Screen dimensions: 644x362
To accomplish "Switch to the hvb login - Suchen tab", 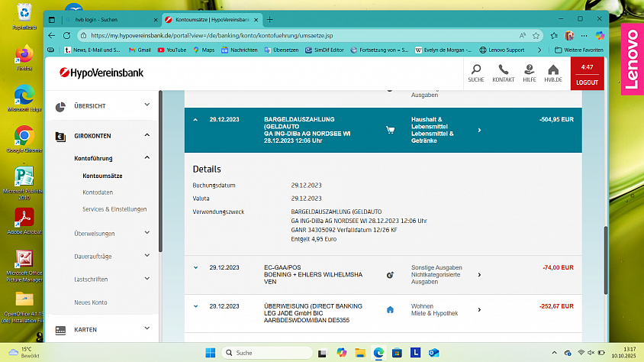I will tap(111, 20).
